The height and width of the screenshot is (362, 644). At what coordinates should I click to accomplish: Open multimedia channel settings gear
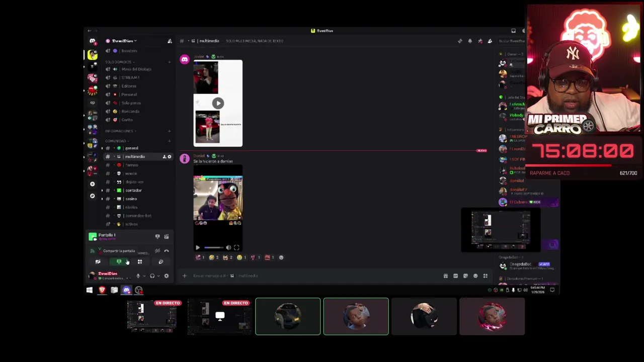point(170,157)
